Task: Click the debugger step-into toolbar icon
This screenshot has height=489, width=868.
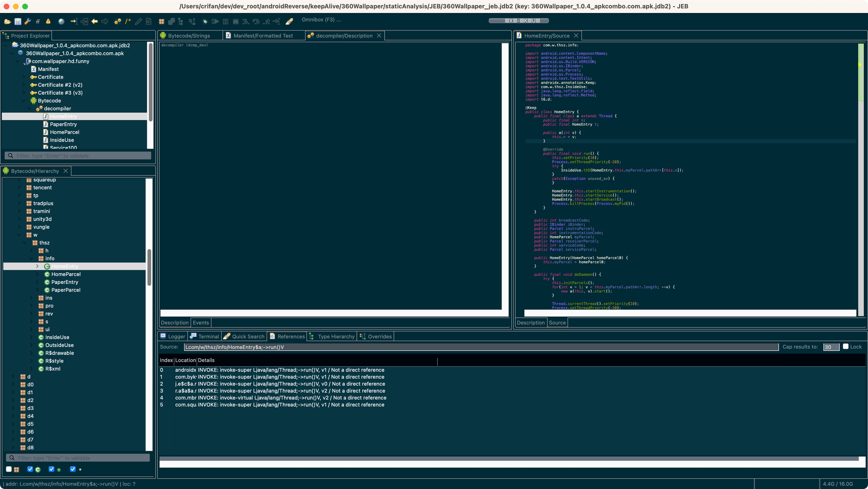Action: (246, 21)
